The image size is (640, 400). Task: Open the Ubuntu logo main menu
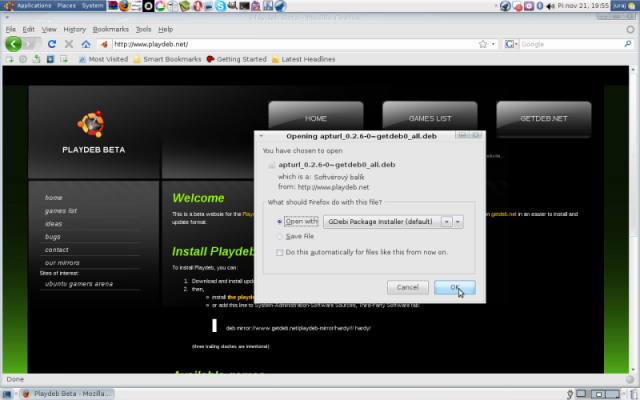click(x=9, y=6)
